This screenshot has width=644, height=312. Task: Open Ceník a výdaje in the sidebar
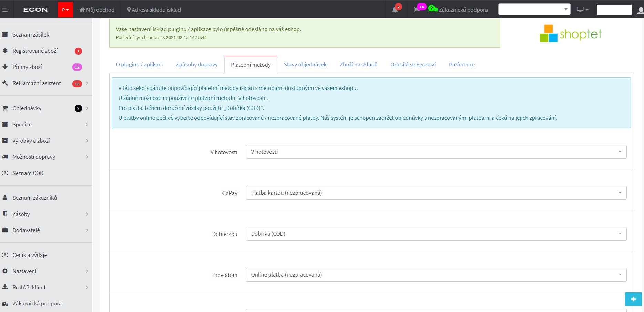point(30,255)
